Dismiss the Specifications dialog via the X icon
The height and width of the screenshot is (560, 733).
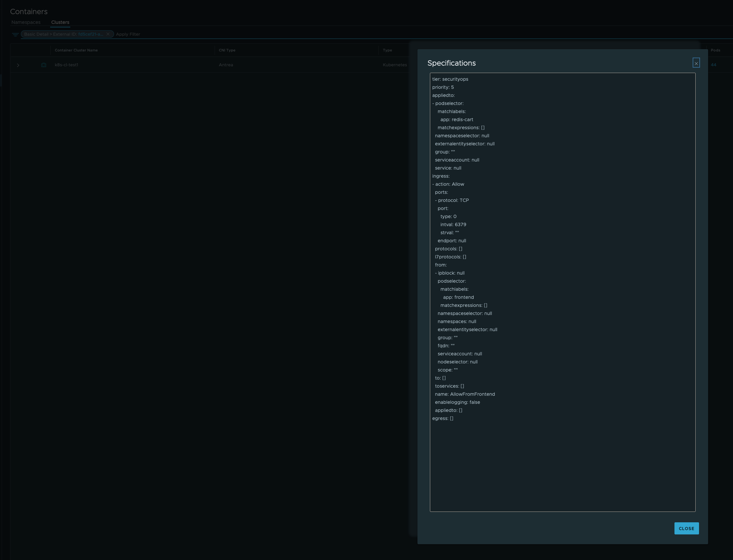coord(696,63)
